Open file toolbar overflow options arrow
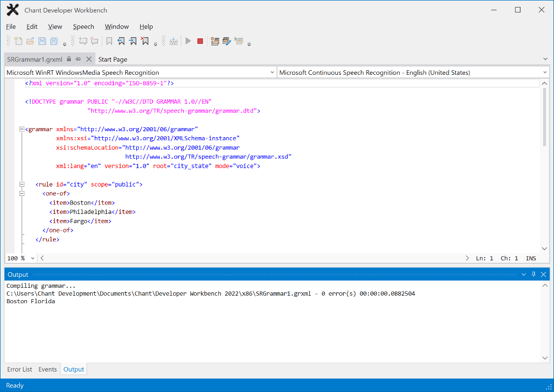Image resolution: width=554 pixels, height=392 pixels. (65, 44)
